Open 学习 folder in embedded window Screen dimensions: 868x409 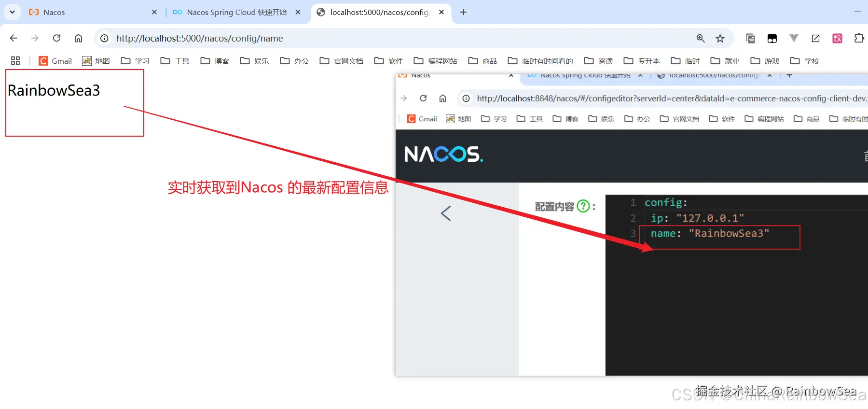[494, 119]
